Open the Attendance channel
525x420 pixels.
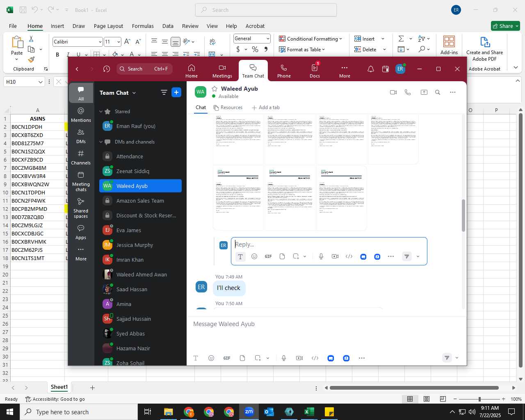click(140, 156)
